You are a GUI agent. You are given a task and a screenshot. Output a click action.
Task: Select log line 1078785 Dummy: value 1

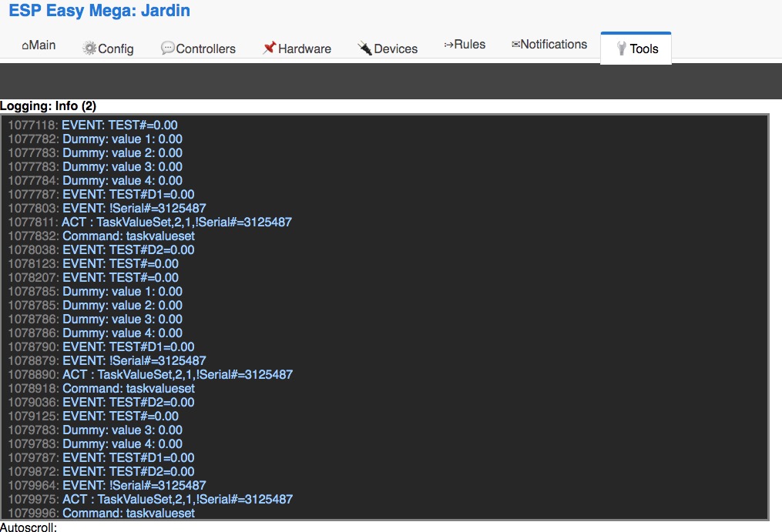[x=96, y=292]
